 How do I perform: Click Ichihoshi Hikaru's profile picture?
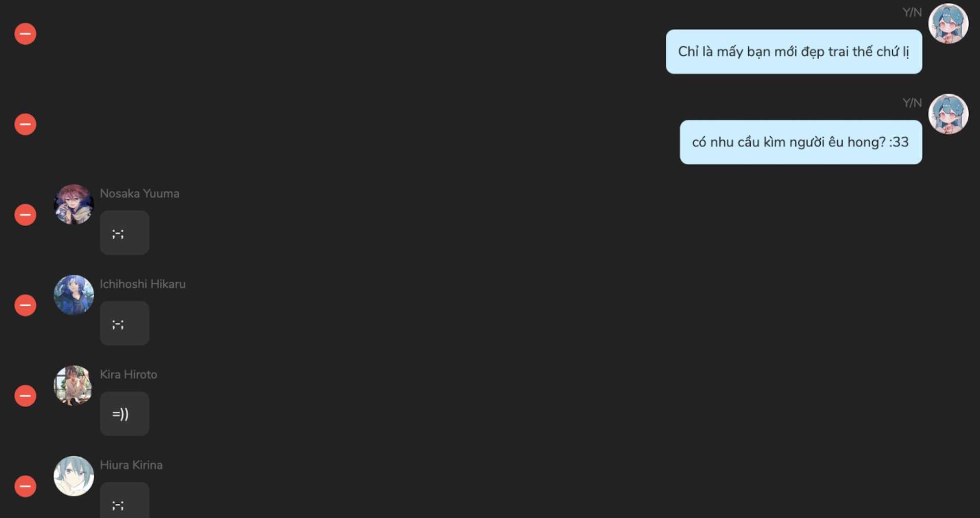coord(73,295)
